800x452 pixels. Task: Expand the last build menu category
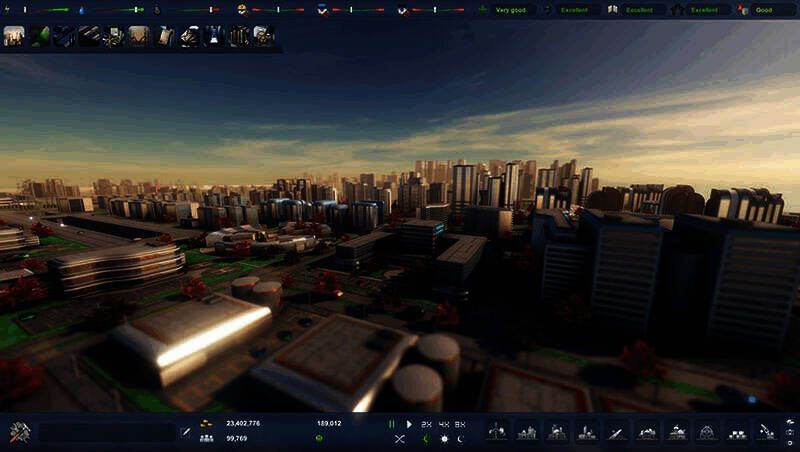tap(767, 431)
